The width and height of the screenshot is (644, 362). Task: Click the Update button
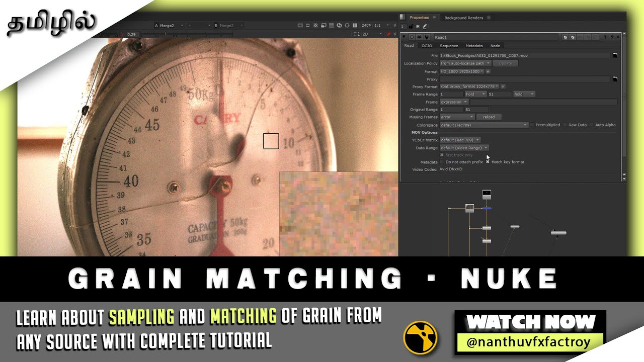tap(505, 63)
